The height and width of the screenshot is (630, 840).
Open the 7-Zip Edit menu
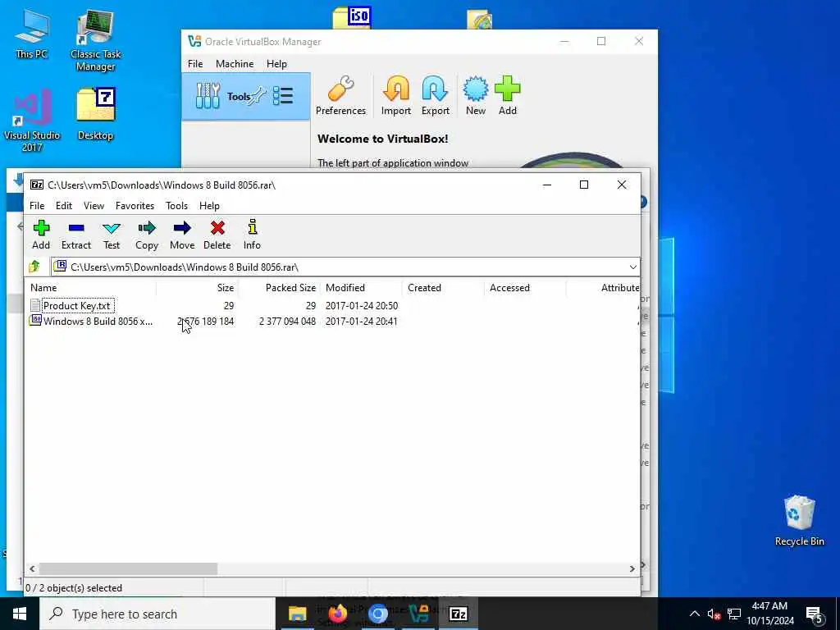click(64, 206)
